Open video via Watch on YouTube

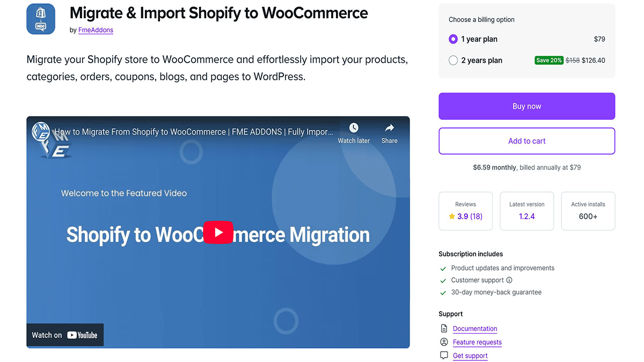pyautogui.click(x=65, y=335)
